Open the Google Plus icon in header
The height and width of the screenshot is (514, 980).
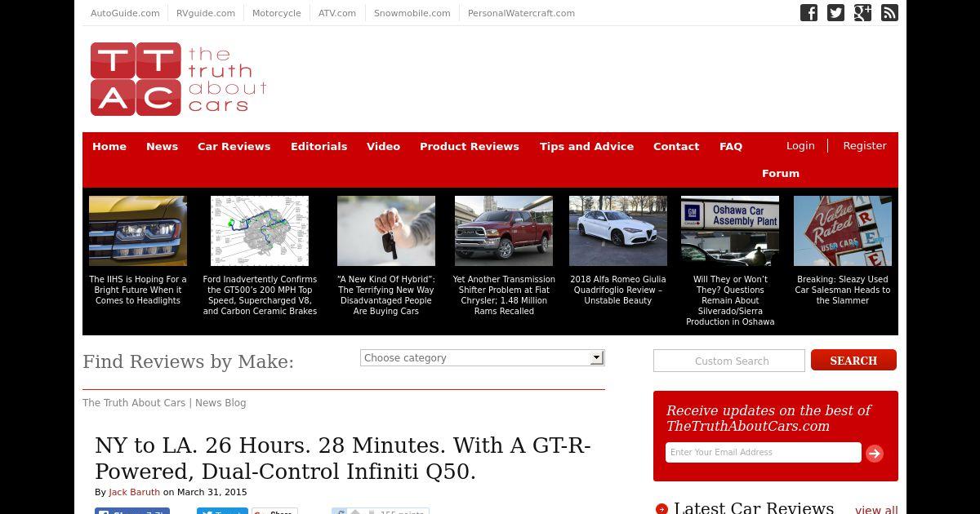[x=862, y=12]
